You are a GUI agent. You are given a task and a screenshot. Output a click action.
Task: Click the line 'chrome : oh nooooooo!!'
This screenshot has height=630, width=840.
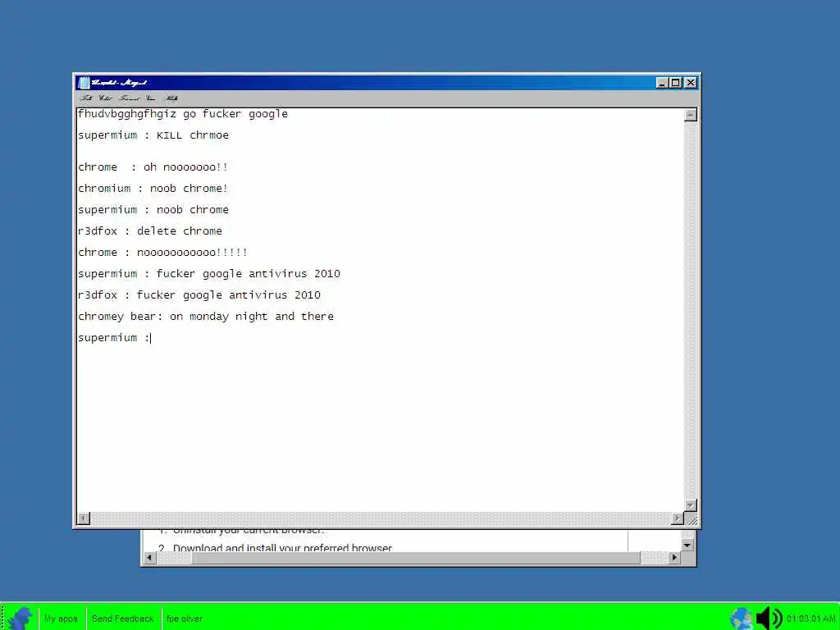(x=153, y=167)
